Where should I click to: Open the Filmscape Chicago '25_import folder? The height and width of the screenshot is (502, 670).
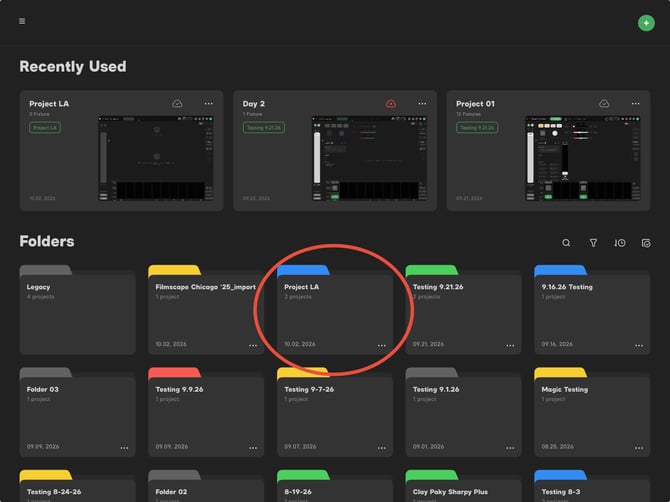[x=206, y=310]
